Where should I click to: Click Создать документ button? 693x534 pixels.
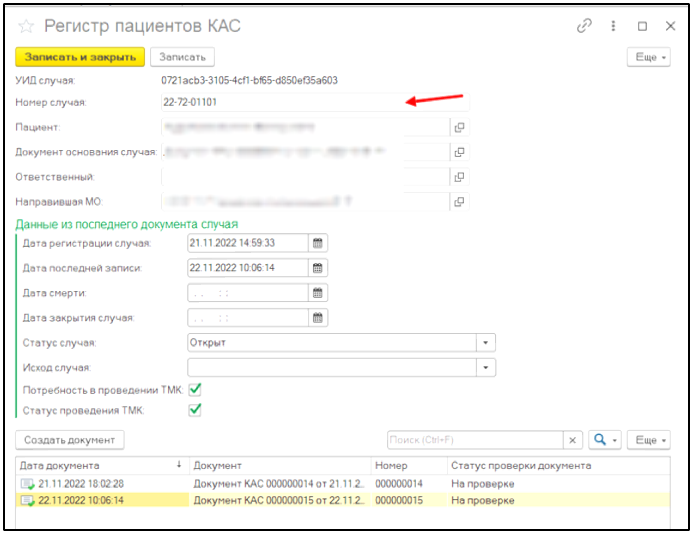(70, 440)
